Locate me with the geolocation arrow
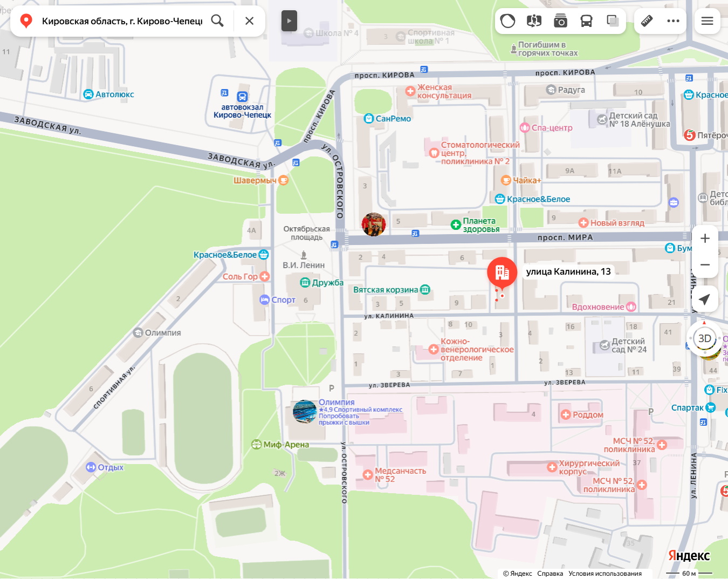 coord(705,299)
